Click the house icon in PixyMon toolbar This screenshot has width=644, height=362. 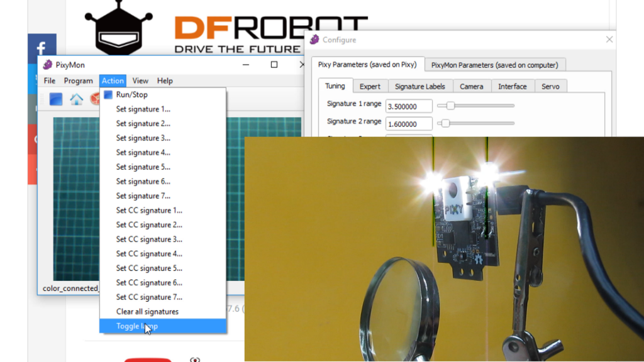point(76,99)
